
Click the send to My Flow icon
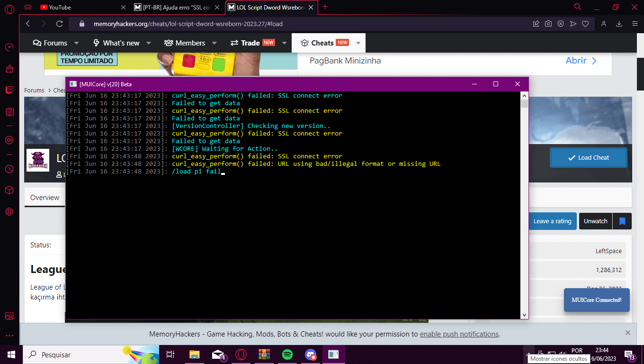573,24
